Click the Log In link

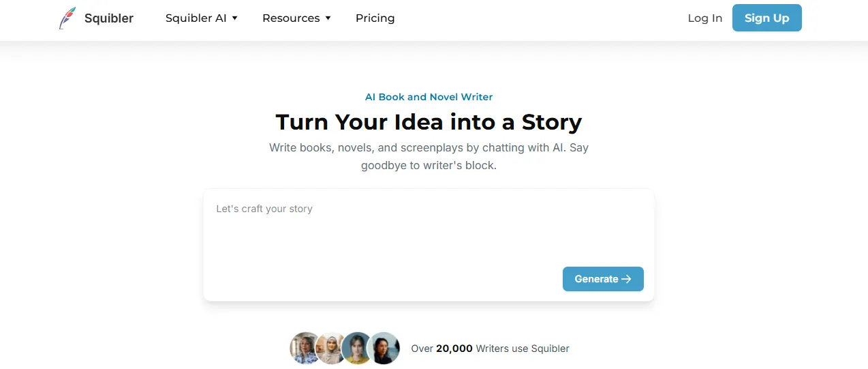coord(705,18)
